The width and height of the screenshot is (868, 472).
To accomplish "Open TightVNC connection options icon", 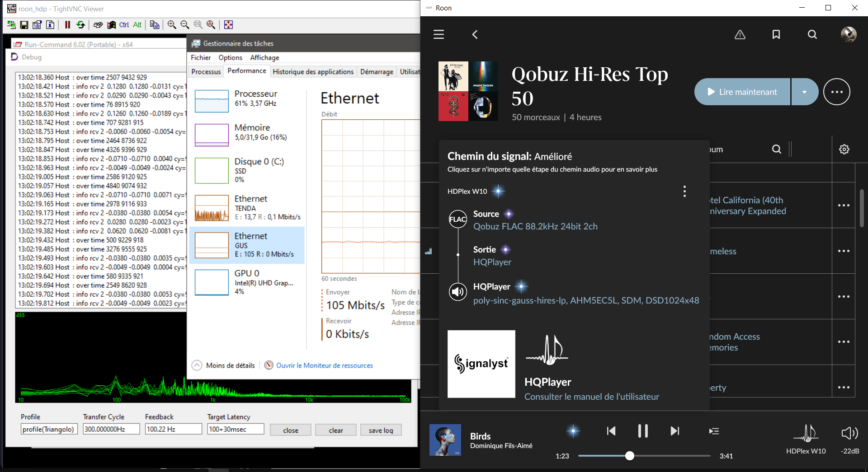I will click(x=37, y=25).
